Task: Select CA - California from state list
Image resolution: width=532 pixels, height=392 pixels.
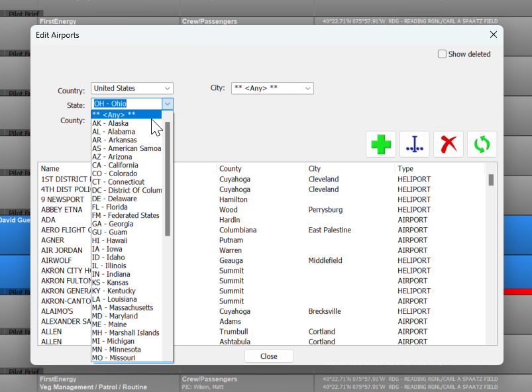Action: pyautogui.click(x=115, y=165)
